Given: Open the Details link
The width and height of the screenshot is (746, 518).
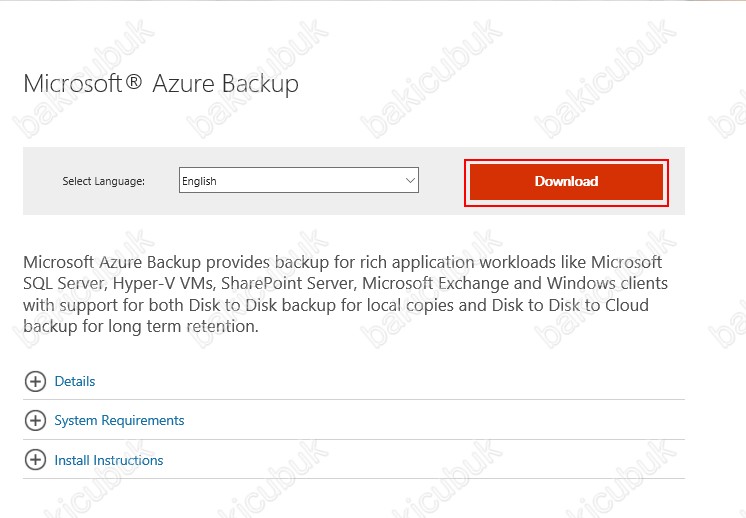Looking at the screenshot, I should pyautogui.click(x=75, y=381).
